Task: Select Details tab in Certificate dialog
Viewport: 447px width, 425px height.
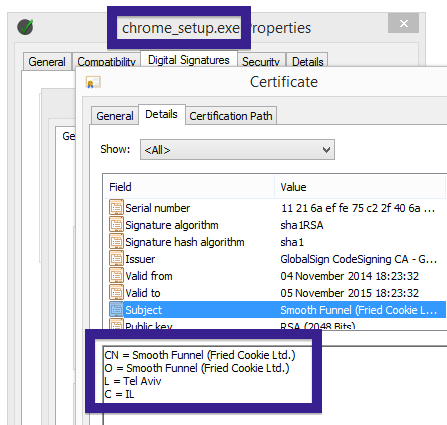Action: (x=161, y=114)
